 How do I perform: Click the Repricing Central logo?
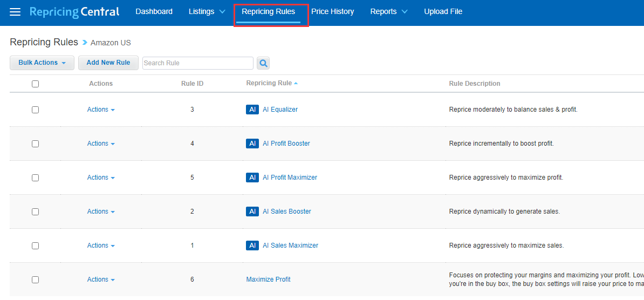click(x=74, y=12)
